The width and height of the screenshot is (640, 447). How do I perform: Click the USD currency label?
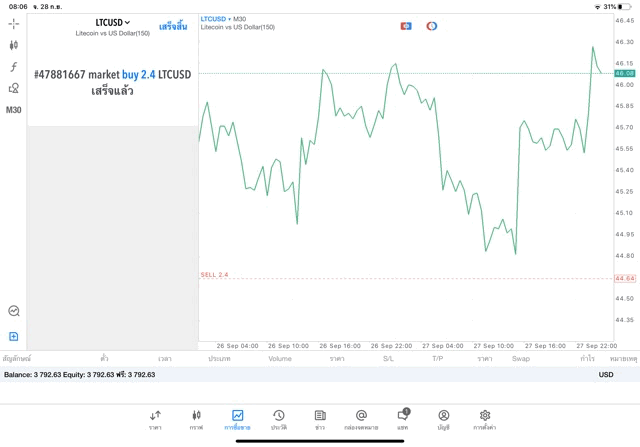(606, 375)
